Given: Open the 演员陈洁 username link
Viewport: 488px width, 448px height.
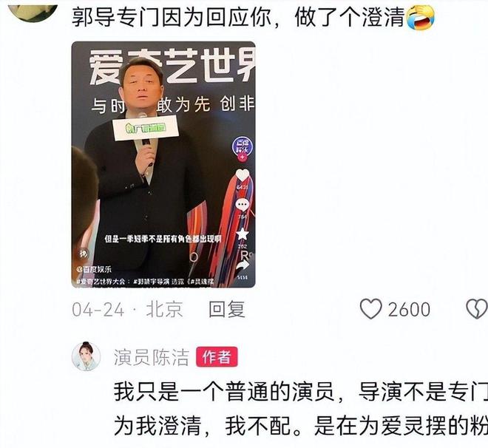Looking at the screenshot, I should 152,357.
